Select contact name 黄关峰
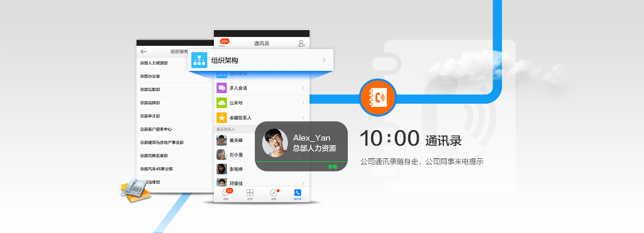The width and height of the screenshot is (644, 233). pyautogui.click(x=236, y=140)
